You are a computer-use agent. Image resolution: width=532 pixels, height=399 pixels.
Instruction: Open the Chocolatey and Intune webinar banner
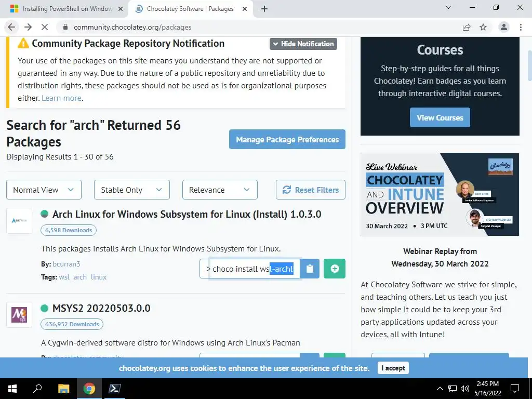click(x=440, y=194)
